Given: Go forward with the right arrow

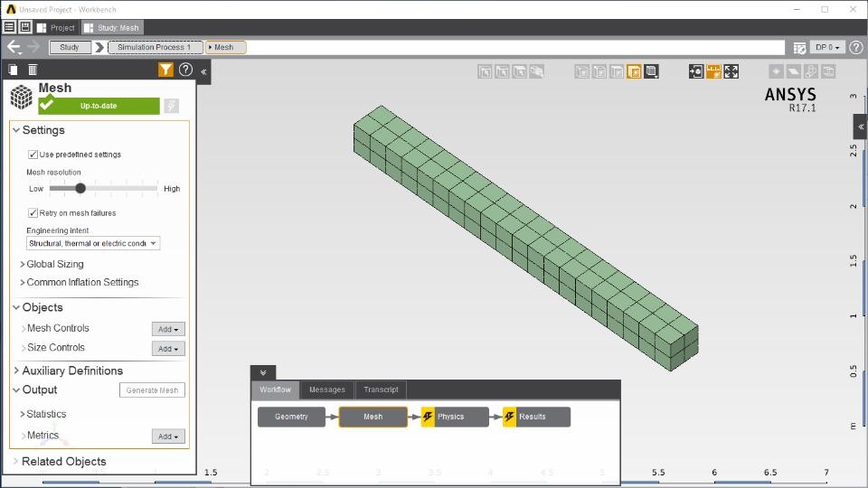Looking at the screenshot, I should tap(33, 47).
